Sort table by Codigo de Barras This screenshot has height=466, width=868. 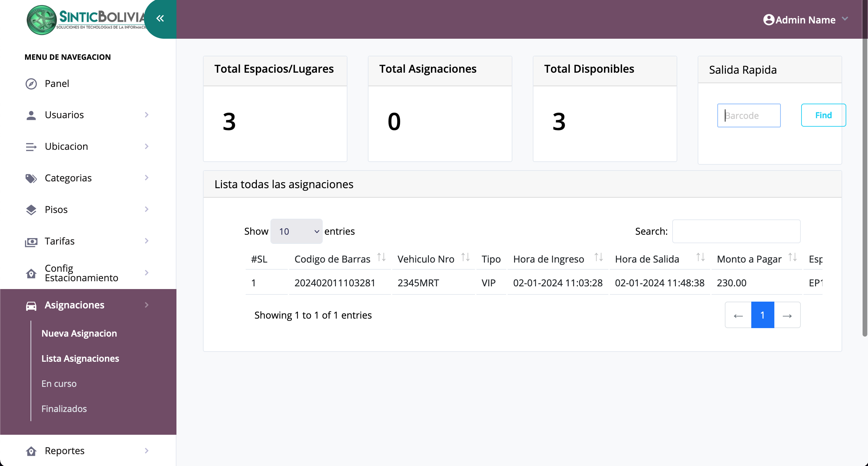381,257
